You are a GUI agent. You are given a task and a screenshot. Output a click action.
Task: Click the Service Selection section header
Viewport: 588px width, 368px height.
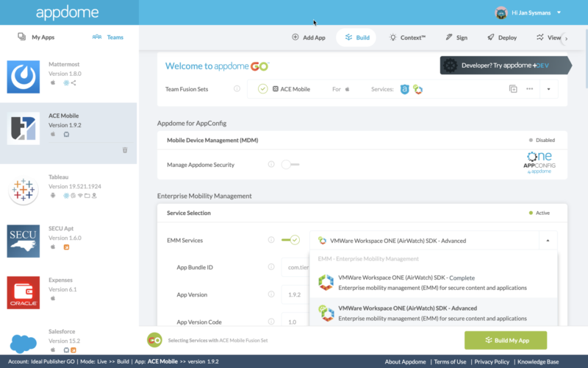click(x=189, y=213)
